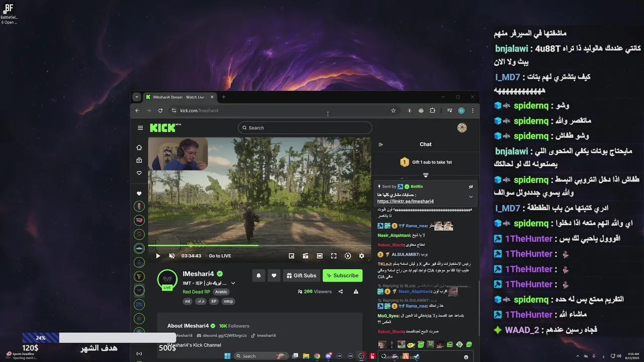Toggle fullscreen video
This screenshot has width=644, height=362.
334,256
